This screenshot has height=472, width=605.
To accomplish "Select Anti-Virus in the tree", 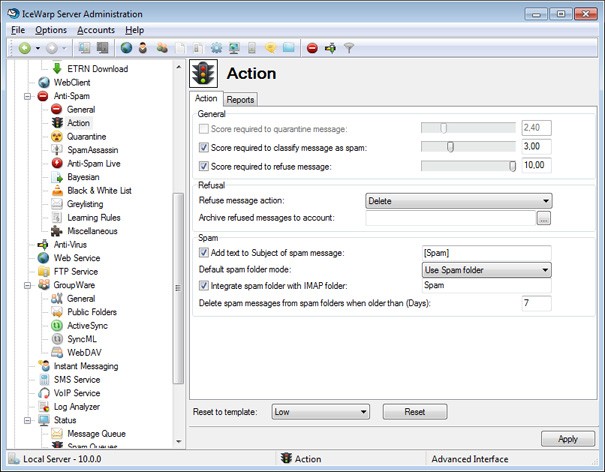I will click(70, 245).
